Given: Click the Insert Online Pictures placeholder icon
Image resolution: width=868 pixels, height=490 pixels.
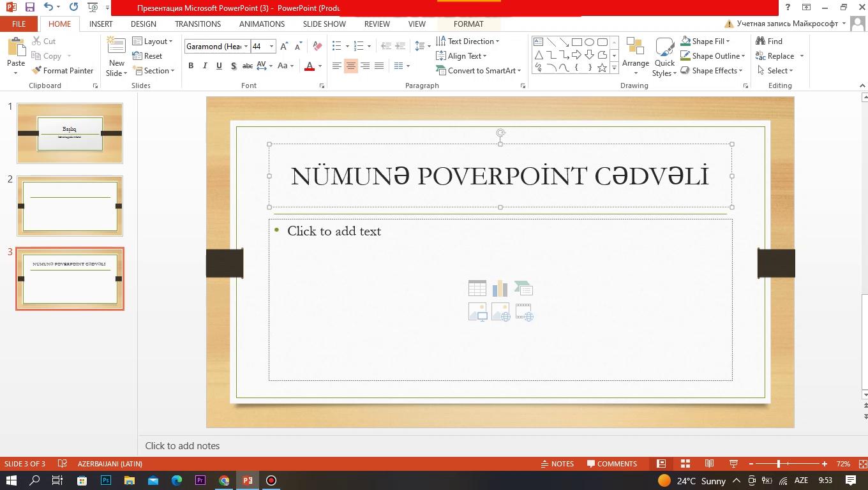Looking at the screenshot, I should coord(500,312).
